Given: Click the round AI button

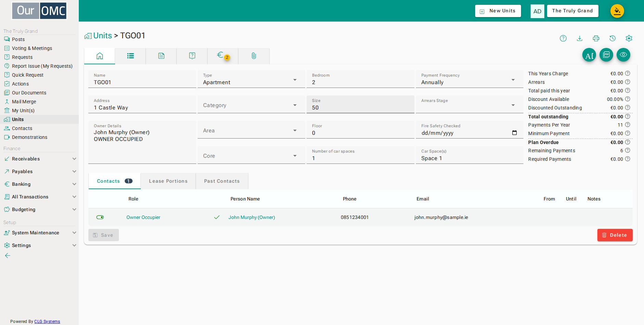Looking at the screenshot, I should (589, 55).
